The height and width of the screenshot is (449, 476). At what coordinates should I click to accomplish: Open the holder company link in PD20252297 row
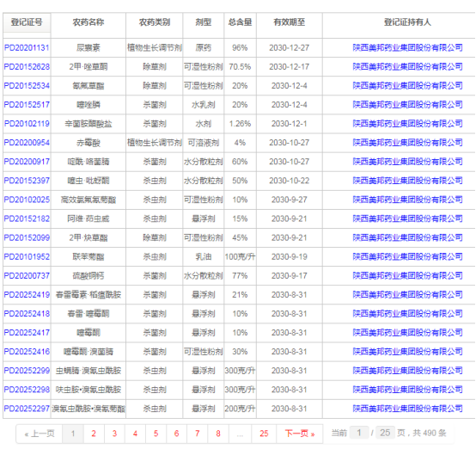tap(407, 409)
